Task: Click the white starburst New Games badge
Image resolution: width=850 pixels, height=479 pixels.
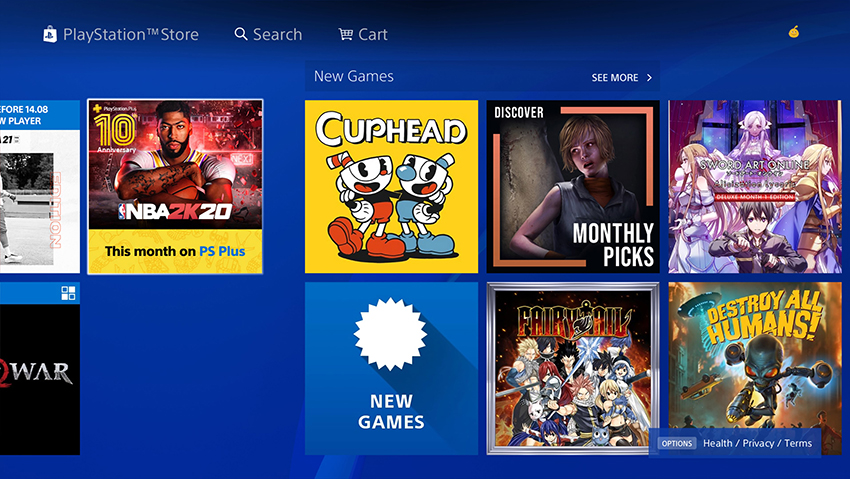Action: coord(390,334)
